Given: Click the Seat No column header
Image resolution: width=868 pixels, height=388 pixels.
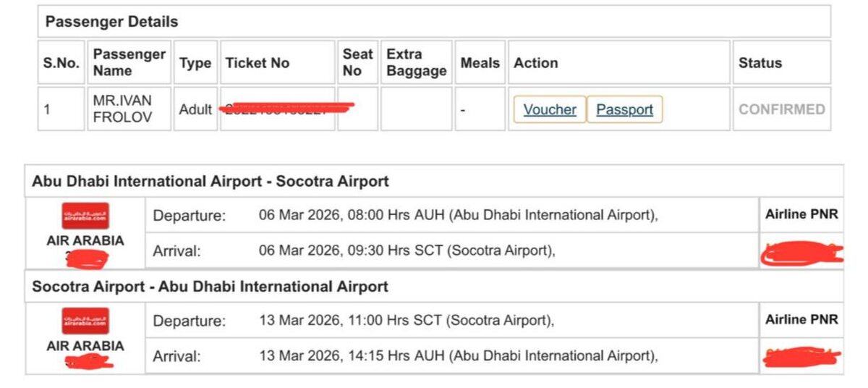Looking at the screenshot, I should [357, 63].
